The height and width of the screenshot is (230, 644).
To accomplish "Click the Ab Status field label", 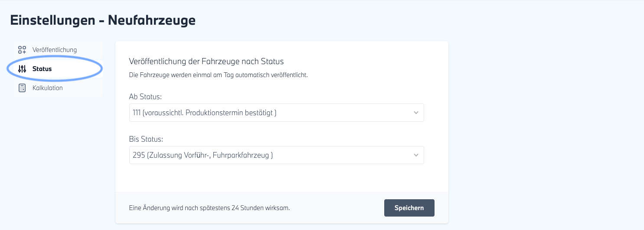I will (145, 97).
